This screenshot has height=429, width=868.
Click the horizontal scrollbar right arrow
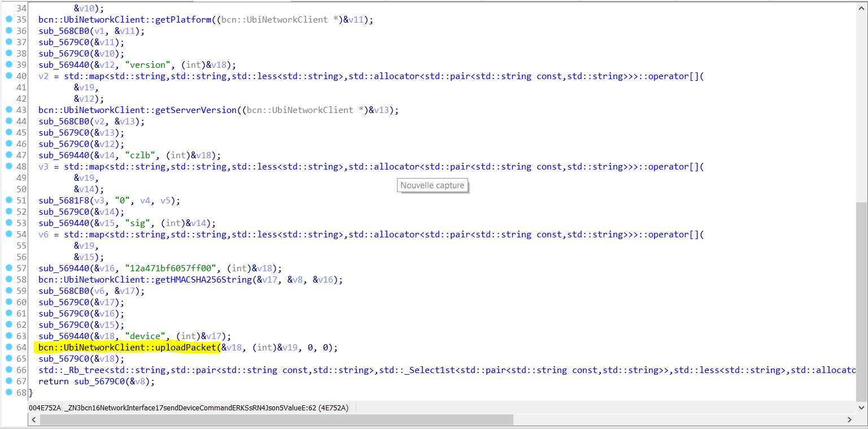[850, 419]
